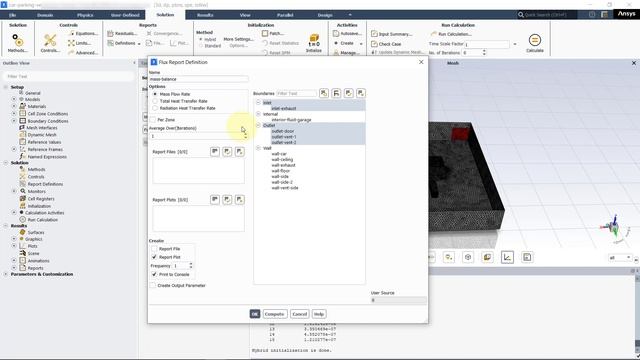
Task: Select Report Definitions in outline tree
Action: (45, 184)
